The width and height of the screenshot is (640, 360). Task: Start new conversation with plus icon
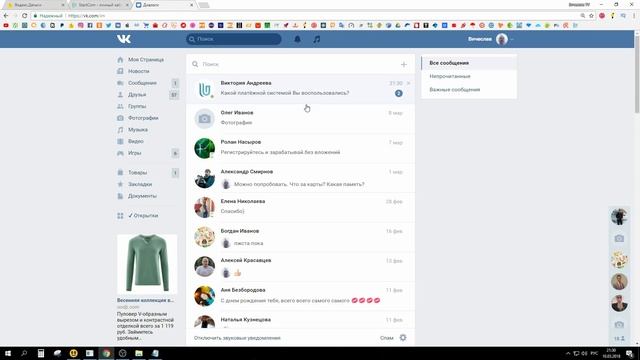(404, 64)
